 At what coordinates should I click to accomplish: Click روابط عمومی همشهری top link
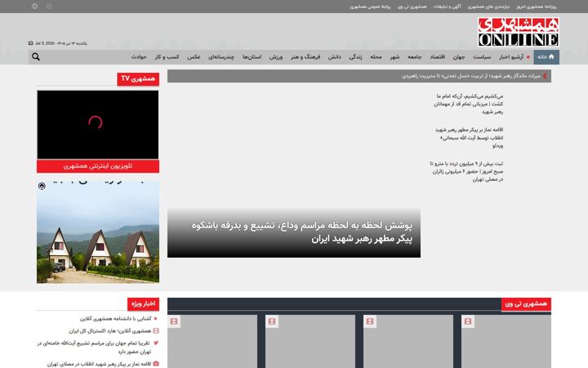[370, 7]
